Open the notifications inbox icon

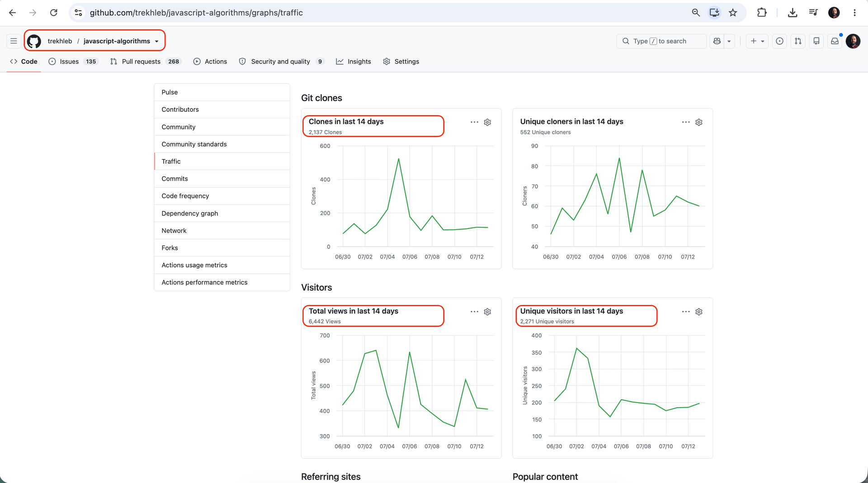pyautogui.click(x=835, y=41)
